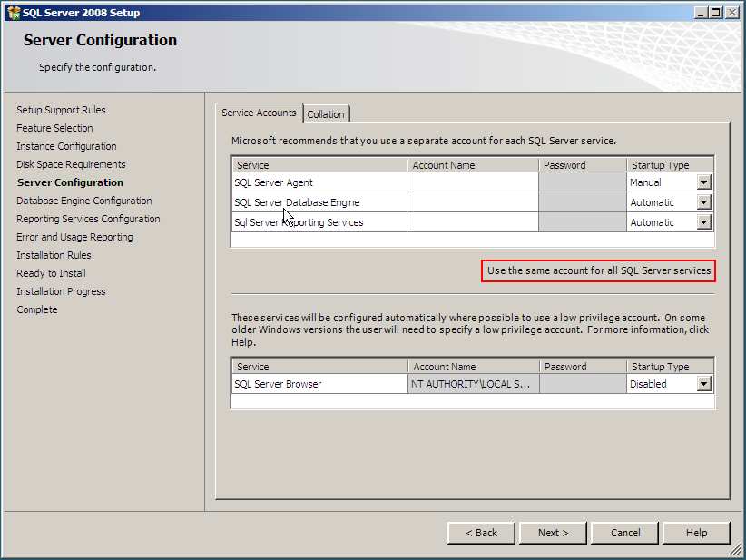Click Error and Usage Reporting step in sidebar
Image resolution: width=746 pixels, height=560 pixels.
(74, 237)
